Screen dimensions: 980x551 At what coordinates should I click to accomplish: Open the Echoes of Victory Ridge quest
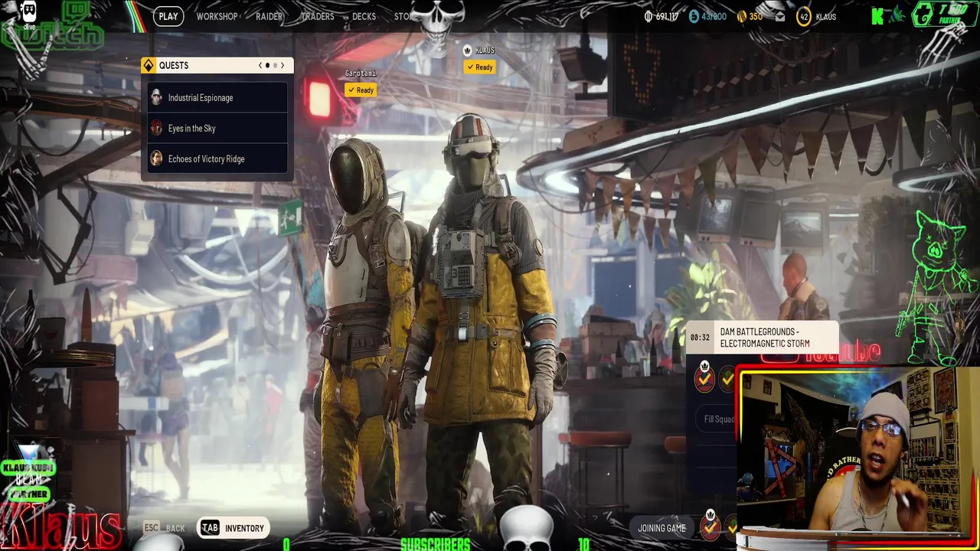tap(217, 159)
